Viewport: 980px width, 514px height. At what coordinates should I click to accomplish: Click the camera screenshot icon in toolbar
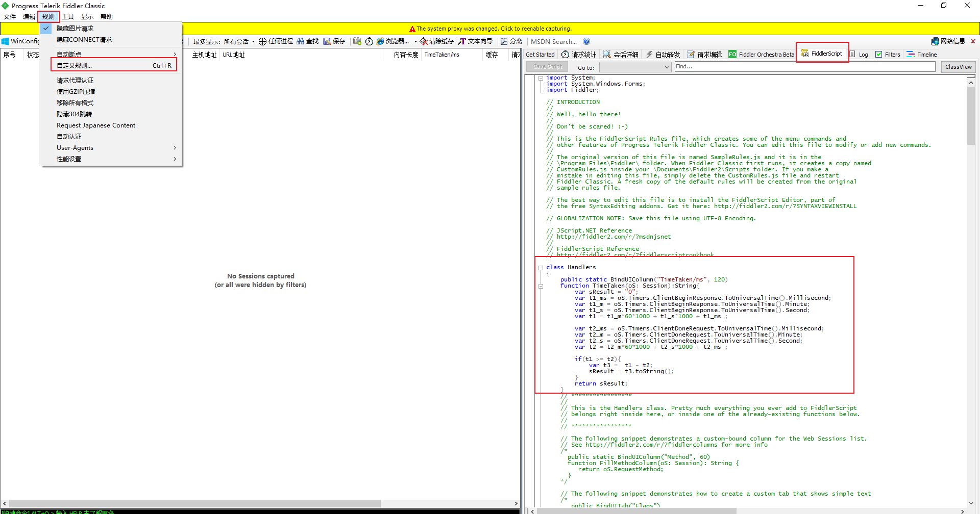click(x=357, y=41)
